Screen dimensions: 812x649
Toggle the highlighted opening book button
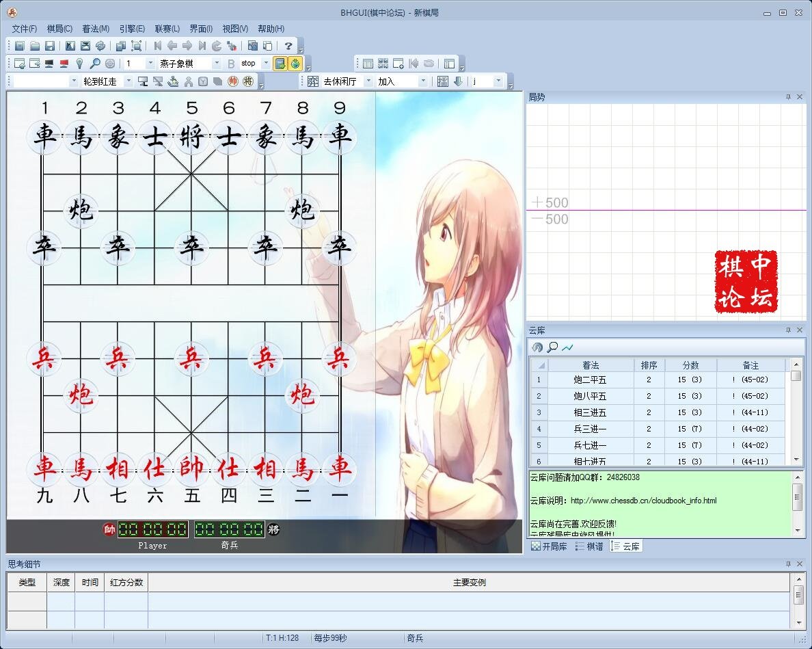(x=280, y=64)
